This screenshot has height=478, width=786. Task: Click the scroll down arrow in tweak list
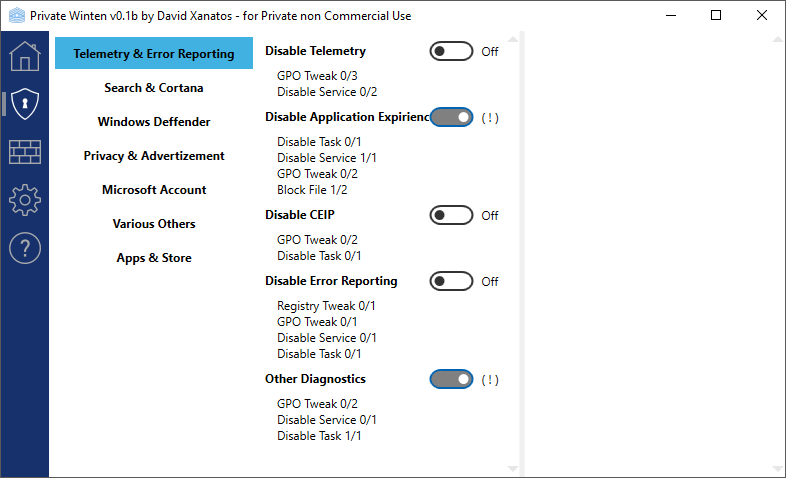pos(513,468)
